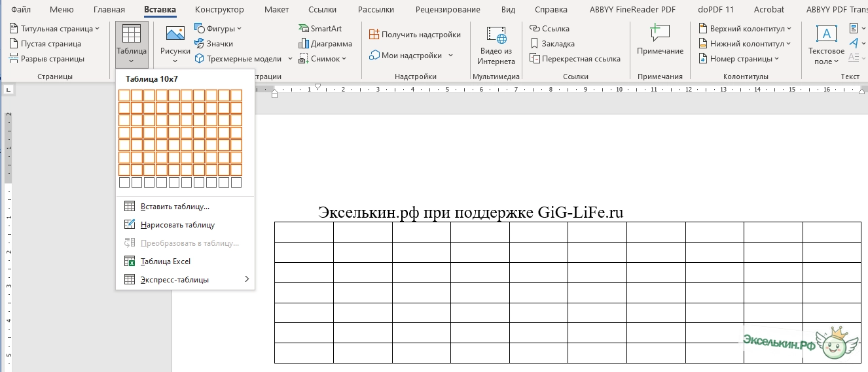The width and height of the screenshot is (868, 372).
Task: Open Номер страницы dropdown
Action: click(739, 59)
